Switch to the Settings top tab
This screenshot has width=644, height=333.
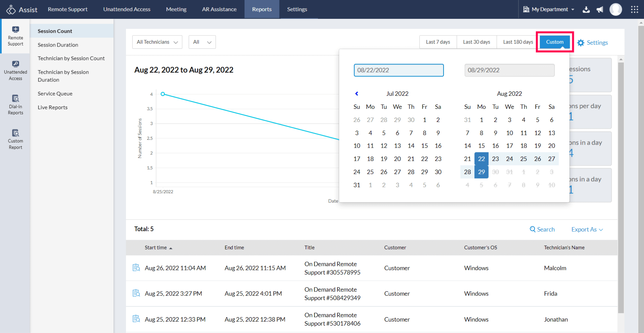click(x=297, y=9)
